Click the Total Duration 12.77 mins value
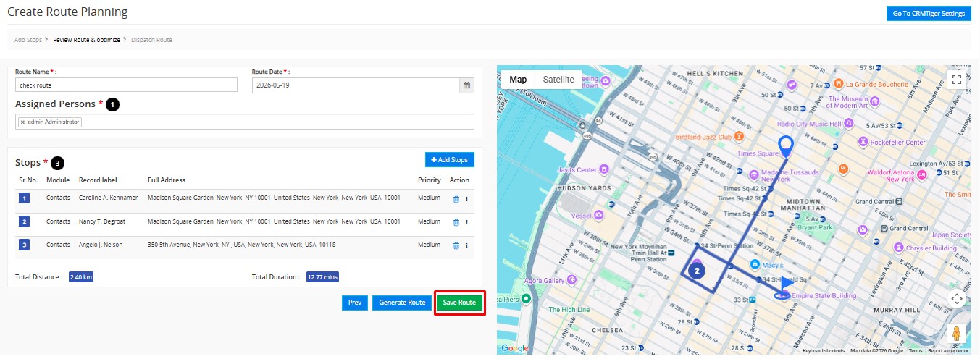This screenshot has height=359, width=980. pyautogui.click(x=322, y=276)
